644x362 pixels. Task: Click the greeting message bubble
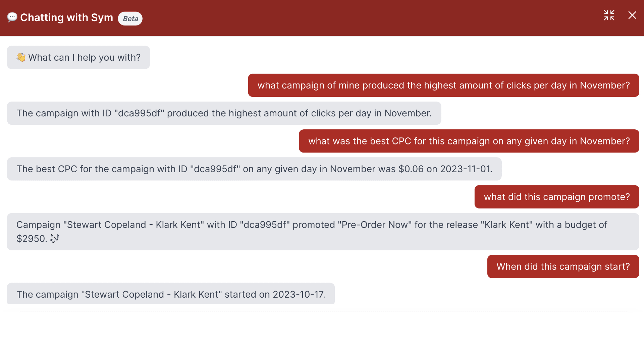point(78,57)
